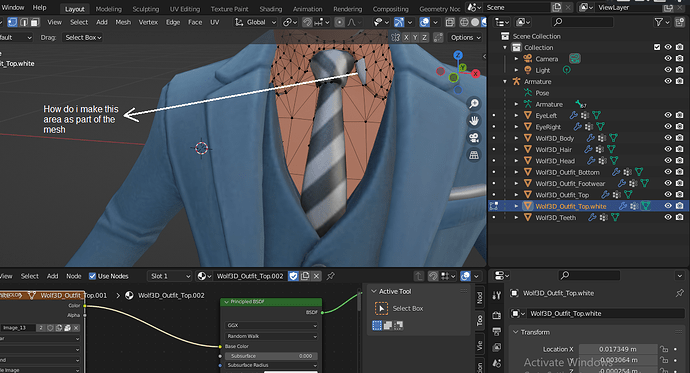The width and height of the screenshot is (690, 373).
Task: Click pin icon in node editor header
Action: [330, 276]
